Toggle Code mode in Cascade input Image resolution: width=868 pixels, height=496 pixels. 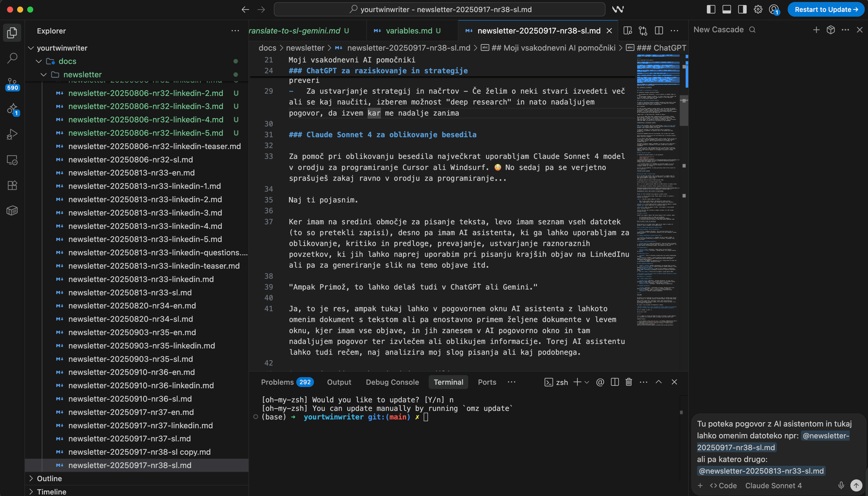tap(723, 486)
